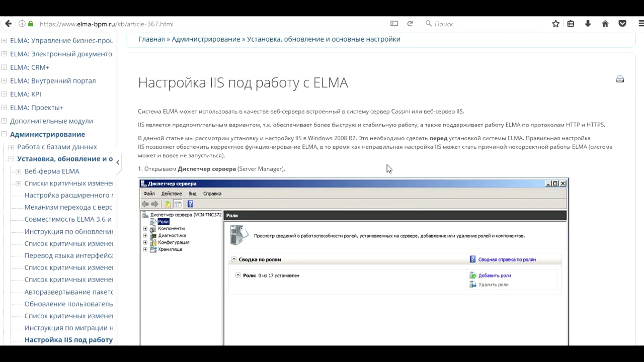Click Справка menu in Server Manager screenshot
Screen dimensions: 644x362
tap(212, 194)
